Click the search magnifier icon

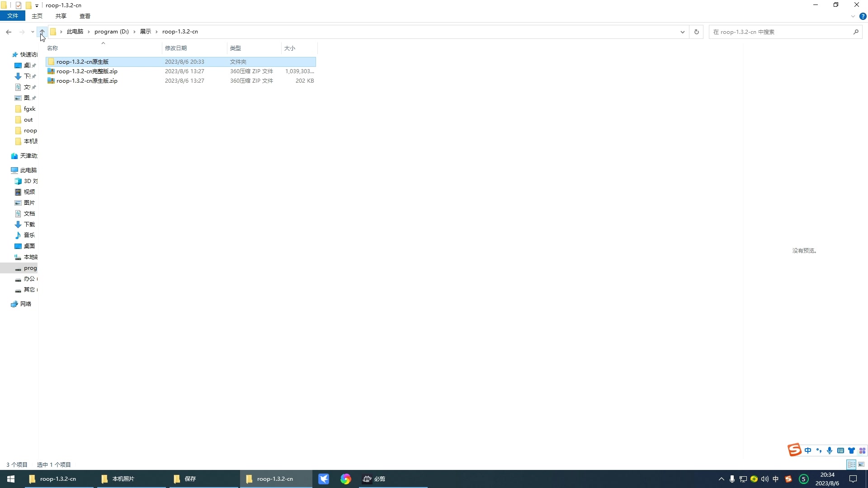(x=855, y=32)
